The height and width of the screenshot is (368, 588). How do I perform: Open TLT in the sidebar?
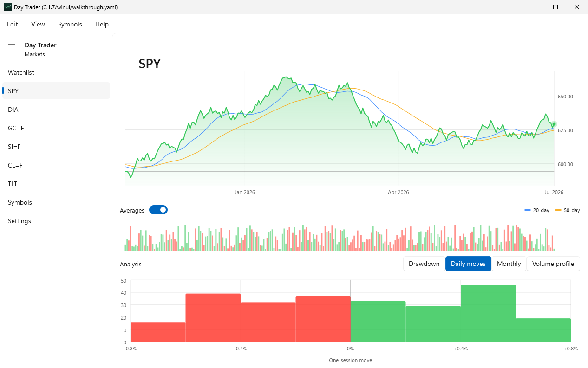coord(56,184)
